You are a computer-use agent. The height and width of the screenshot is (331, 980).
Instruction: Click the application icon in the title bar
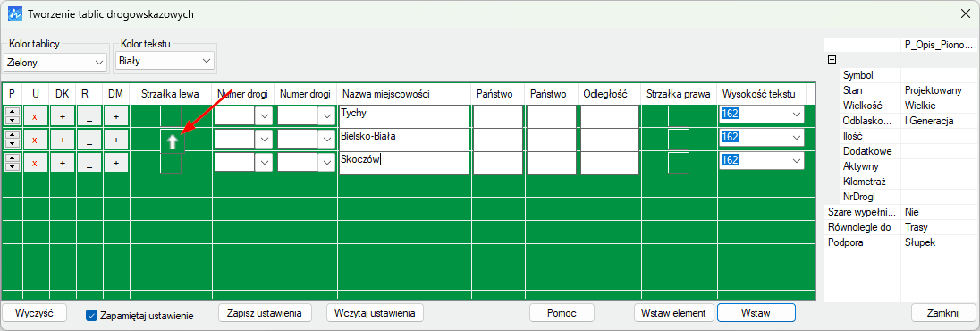14,13
